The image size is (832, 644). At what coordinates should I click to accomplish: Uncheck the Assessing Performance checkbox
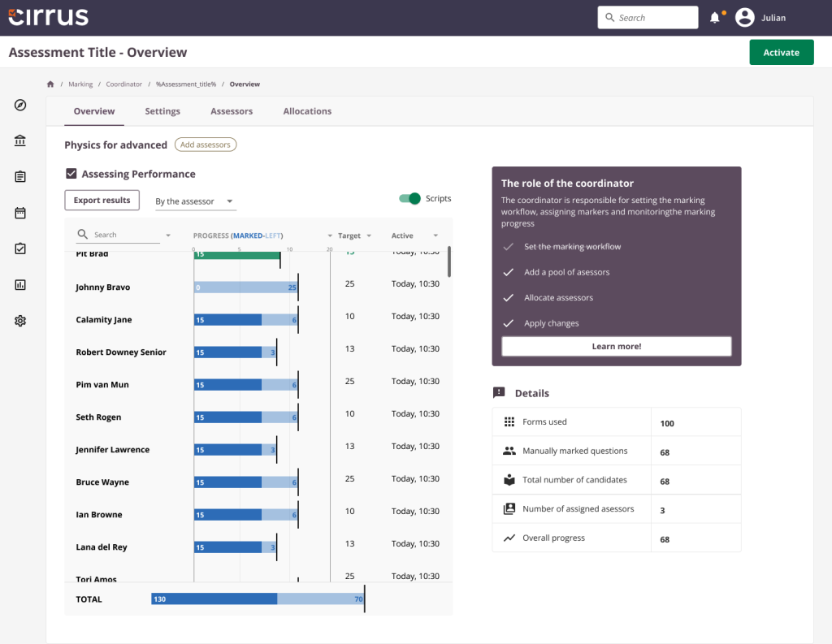pyautogui.click(x=71, y=174)
